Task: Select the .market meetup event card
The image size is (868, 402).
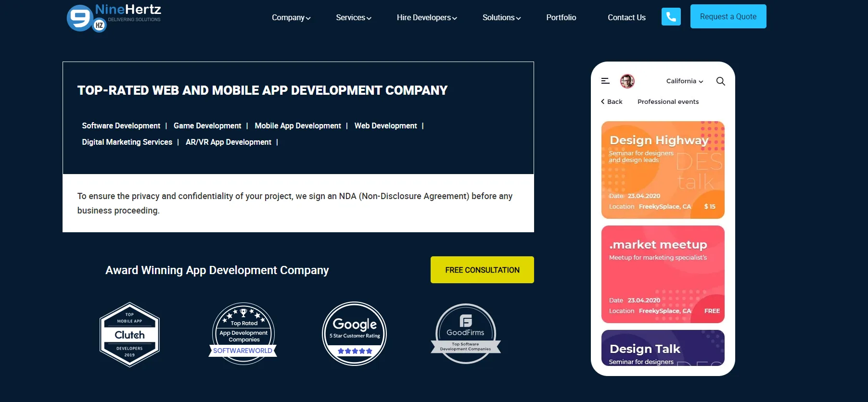Action: tap(663, 274)
